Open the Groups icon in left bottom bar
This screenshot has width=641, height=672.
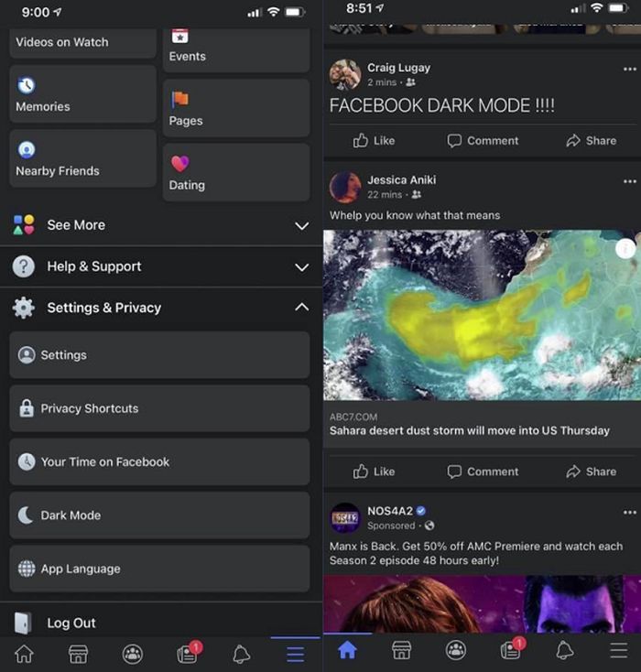point(133,654)
